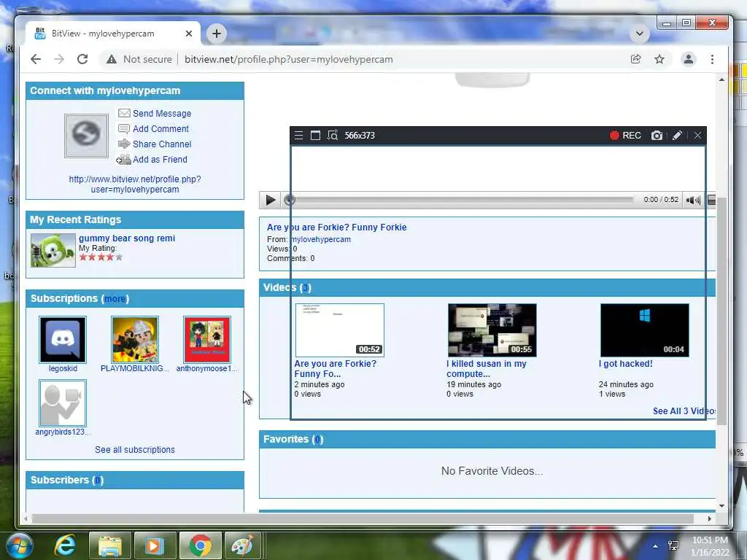Image resolution: width=747 pixels, height=560 pixels.
Task: Click the Send Message link
Action: coord(162,113)
